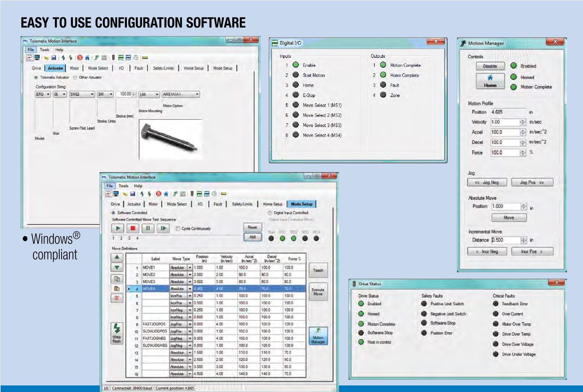Switch to the Safety/Limits tab in front window
The width and height of the screenshot is (583, 392).
click(x=242, y=204)
